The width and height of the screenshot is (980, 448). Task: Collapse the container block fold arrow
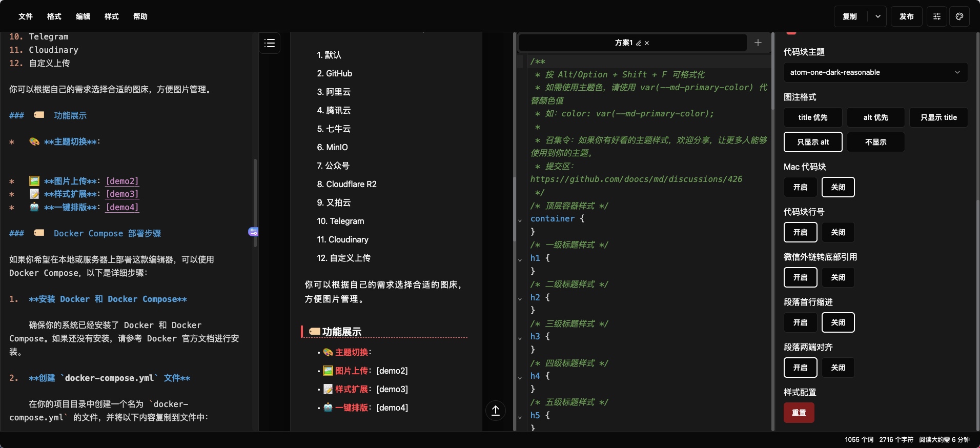click(x=520, y=220)
